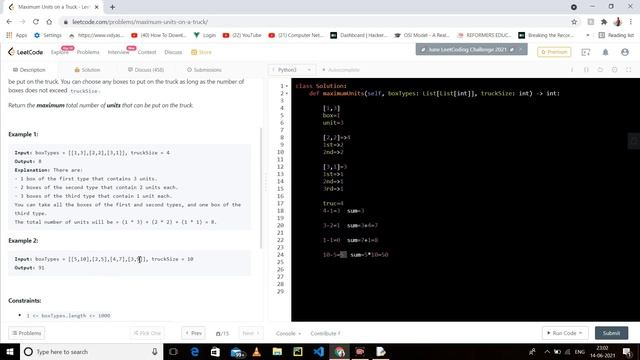
Task: Open the editor settings gear
Action: (614, 70)
